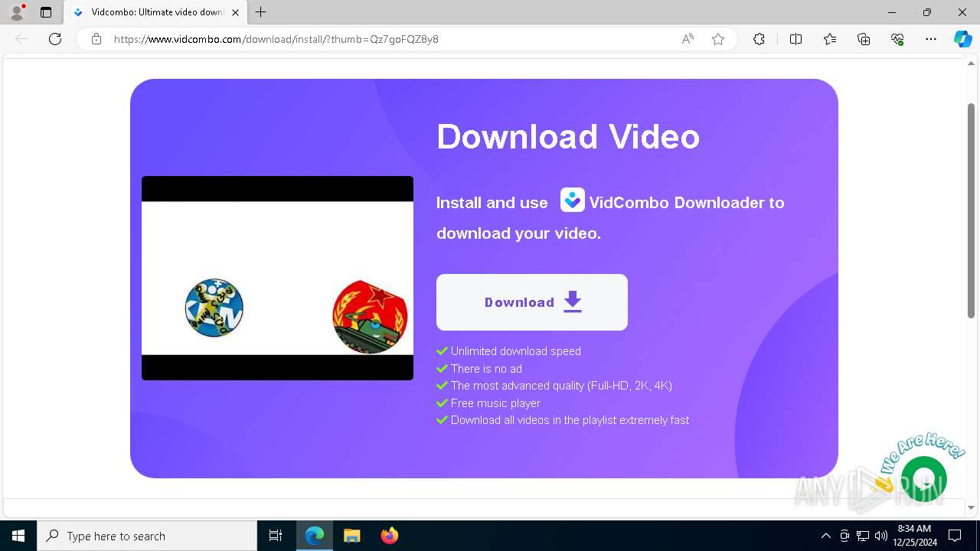Image resolution: width=980 pixels, height=551 pixels.
Task: Click the page vertical scrollbar thumb
Action: click(971, 210)
